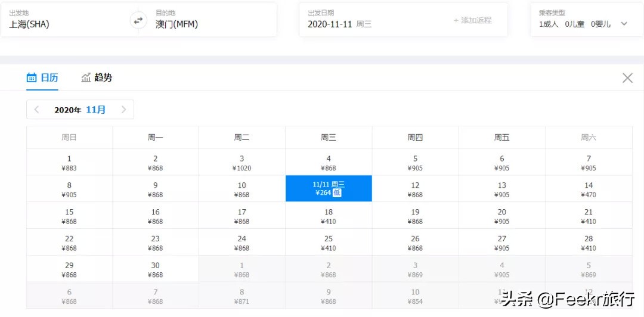Select November 8 priced ¥905

click(x=69, y=189)
